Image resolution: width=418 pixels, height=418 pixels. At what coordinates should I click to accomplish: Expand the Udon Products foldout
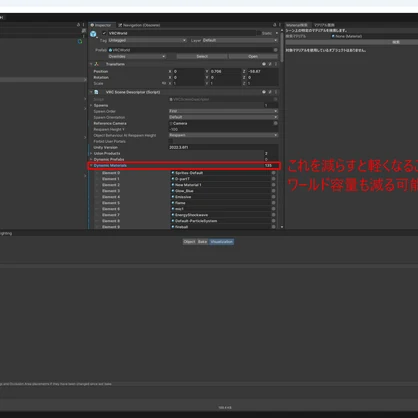tap(91, 153)
